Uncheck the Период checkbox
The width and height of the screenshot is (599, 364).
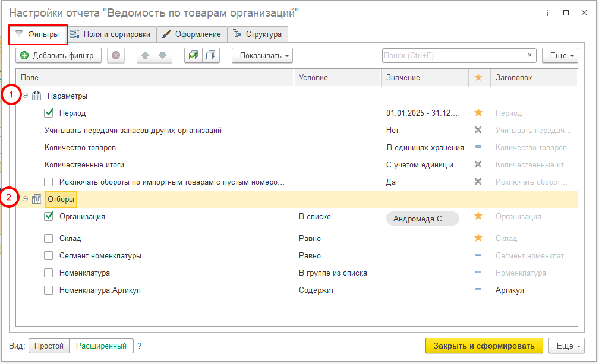point(49,113)
